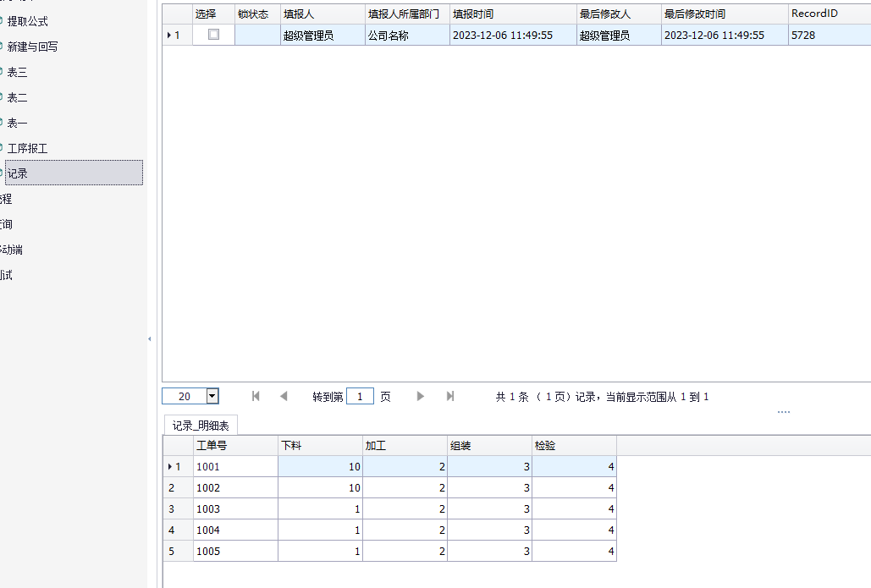871x588 pixels.
Task: Open the page size dropdown showing 20
Action: point(212,396)
